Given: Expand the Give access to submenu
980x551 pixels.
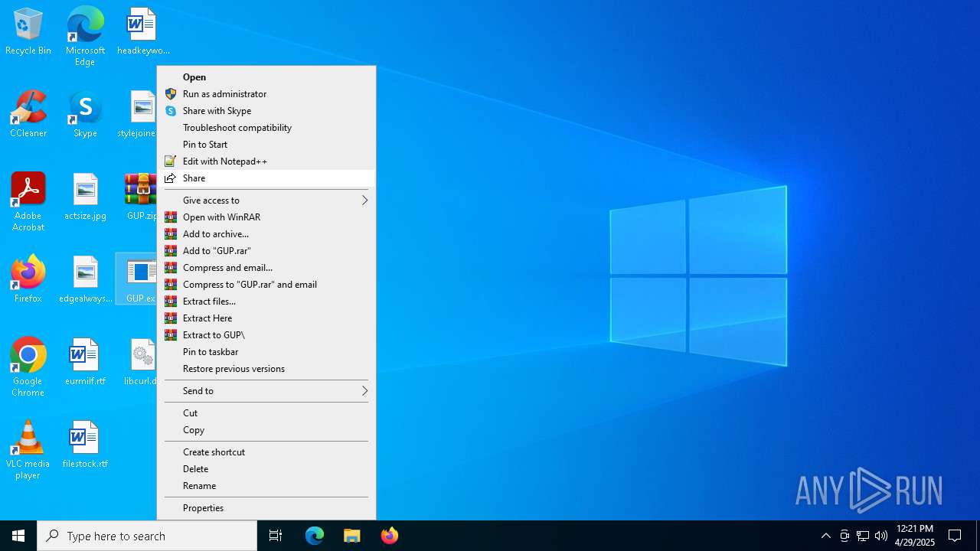Looking at the screenshot, I should [x=266, y=201].
